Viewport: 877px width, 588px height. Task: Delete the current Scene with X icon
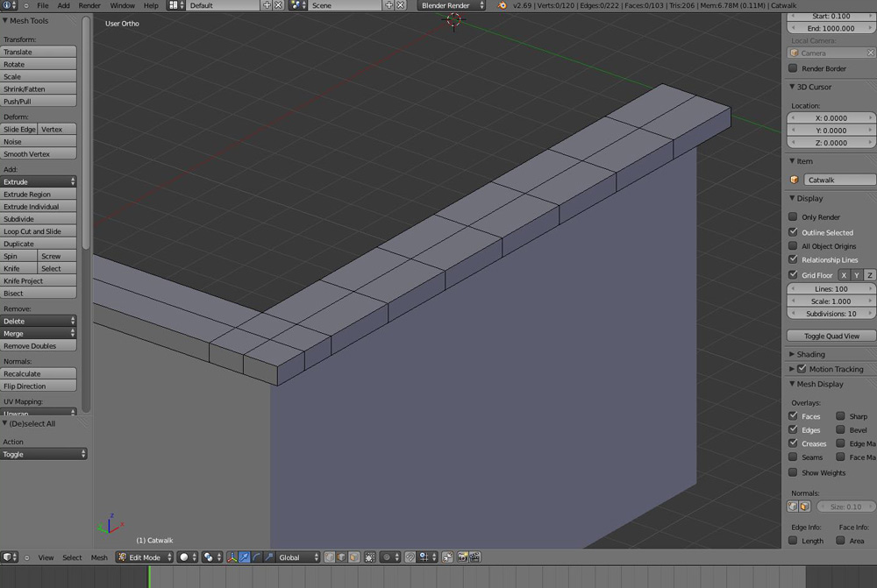(x=401, y=5)
